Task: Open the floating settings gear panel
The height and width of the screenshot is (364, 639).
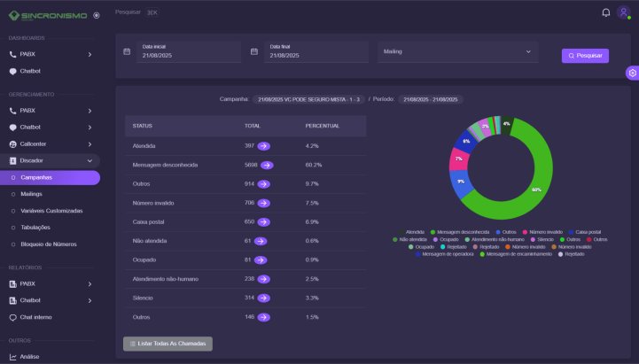Action: pos(632,74)
